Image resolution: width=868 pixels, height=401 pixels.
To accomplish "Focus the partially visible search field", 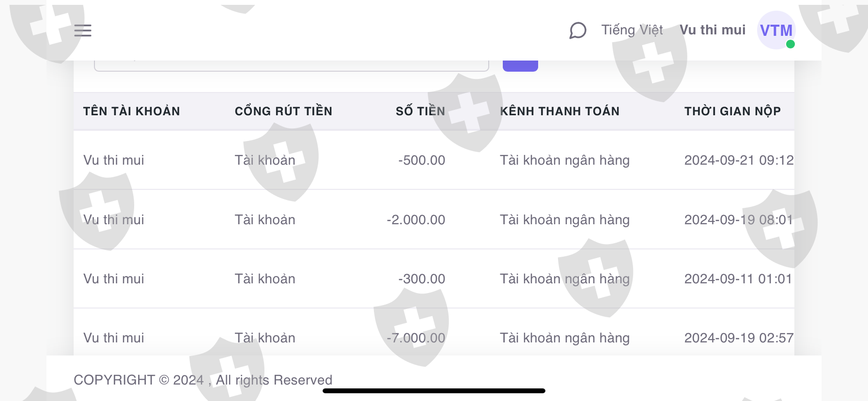I will [x=291, y=65].
